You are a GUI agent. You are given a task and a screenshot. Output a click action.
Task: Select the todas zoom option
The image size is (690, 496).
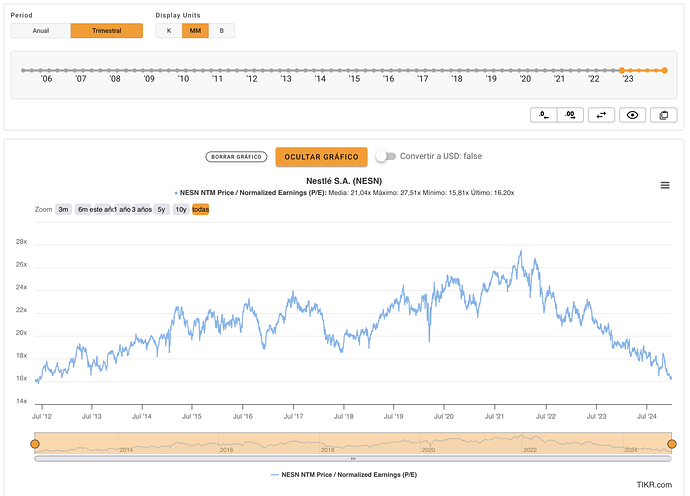tap(201, 209)
